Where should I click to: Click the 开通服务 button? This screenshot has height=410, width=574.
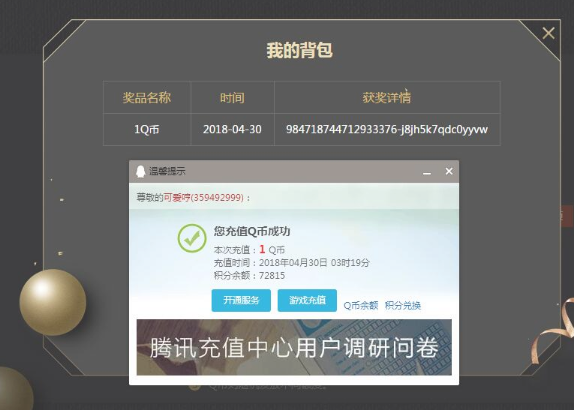click(241, 301)
